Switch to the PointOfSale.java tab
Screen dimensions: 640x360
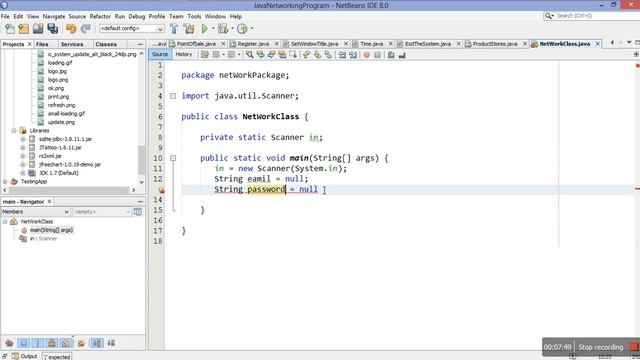pyautogui.click(x=196, y=44)
